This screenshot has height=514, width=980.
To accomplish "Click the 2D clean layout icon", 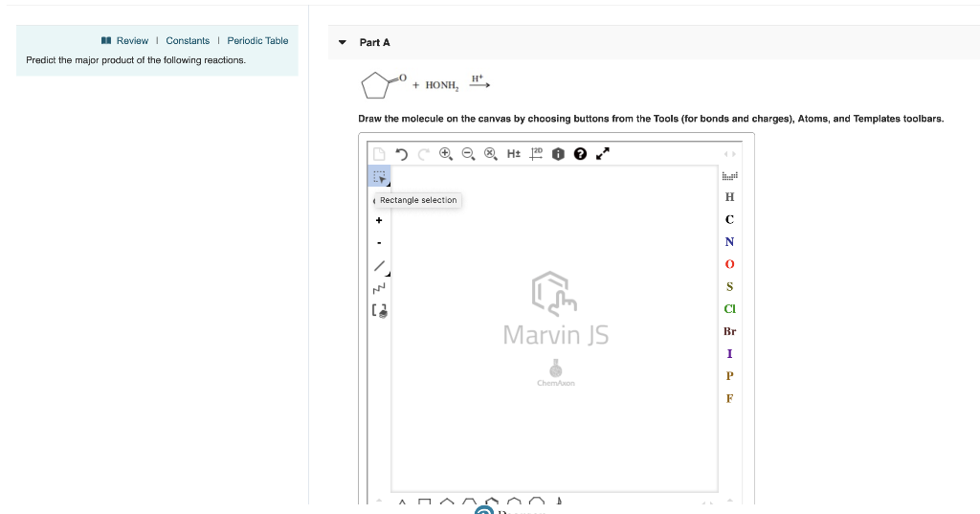I will click(x=536, y=154).
